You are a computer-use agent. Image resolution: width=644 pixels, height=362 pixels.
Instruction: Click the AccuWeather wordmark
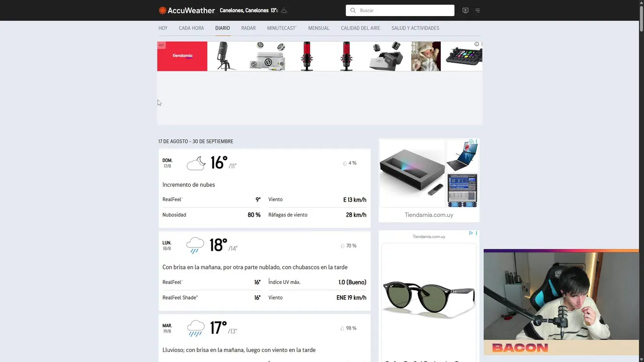coord(192,11)
